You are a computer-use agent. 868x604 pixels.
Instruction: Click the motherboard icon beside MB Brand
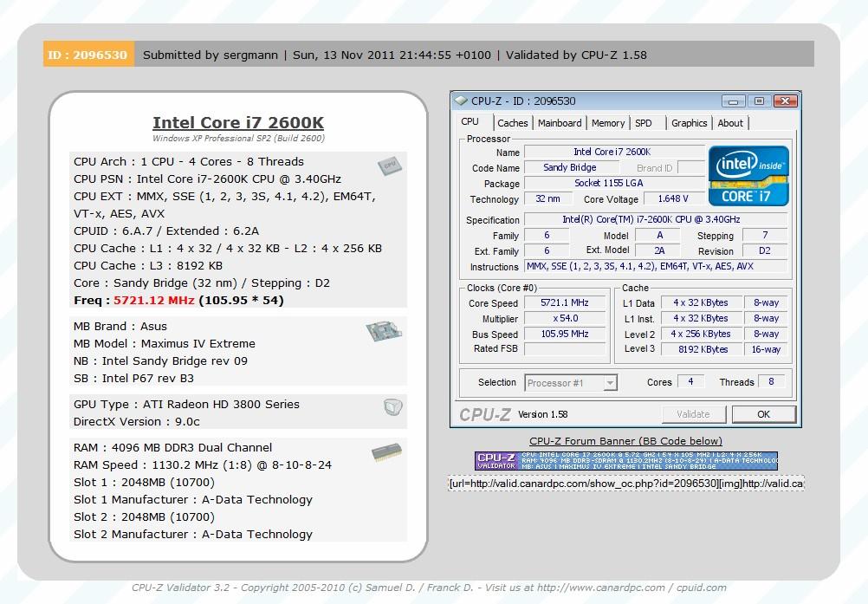click(x=384, y=332)
